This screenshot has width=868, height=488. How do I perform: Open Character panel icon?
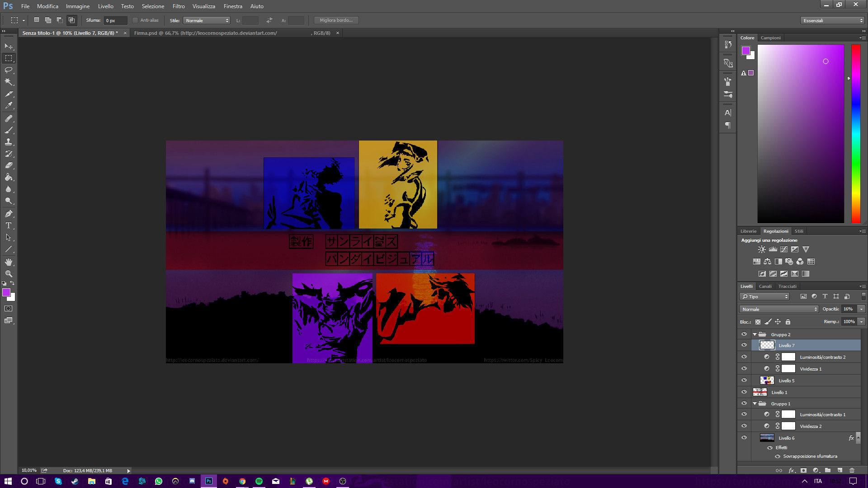coord(728,113)
